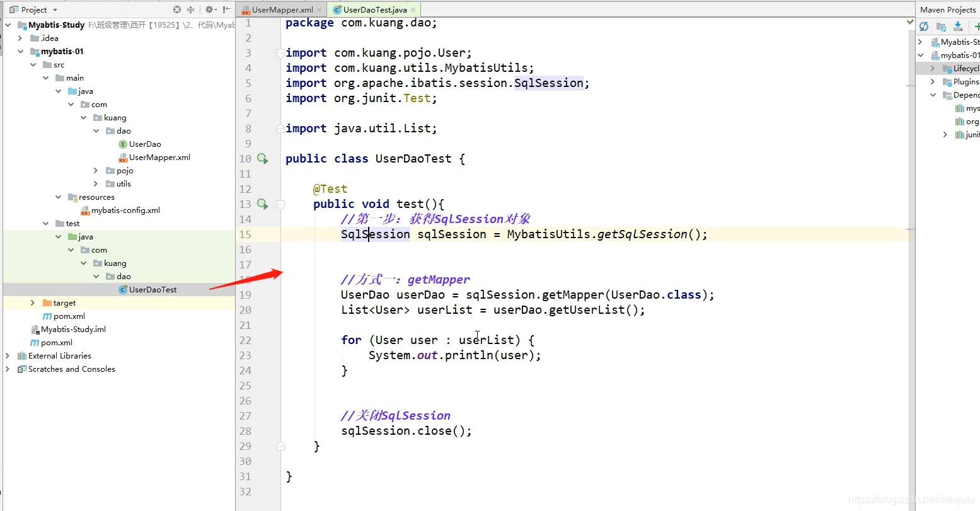Screen dimensions: 980x511
Task: Switch to the UserMapper.xml tab
Action: click(282, 9)
